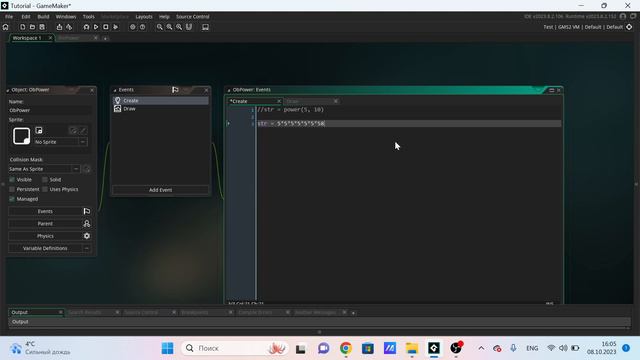The image size is (640, 360).
Task: Open the Edit menu
Action: tap(26, 17)
